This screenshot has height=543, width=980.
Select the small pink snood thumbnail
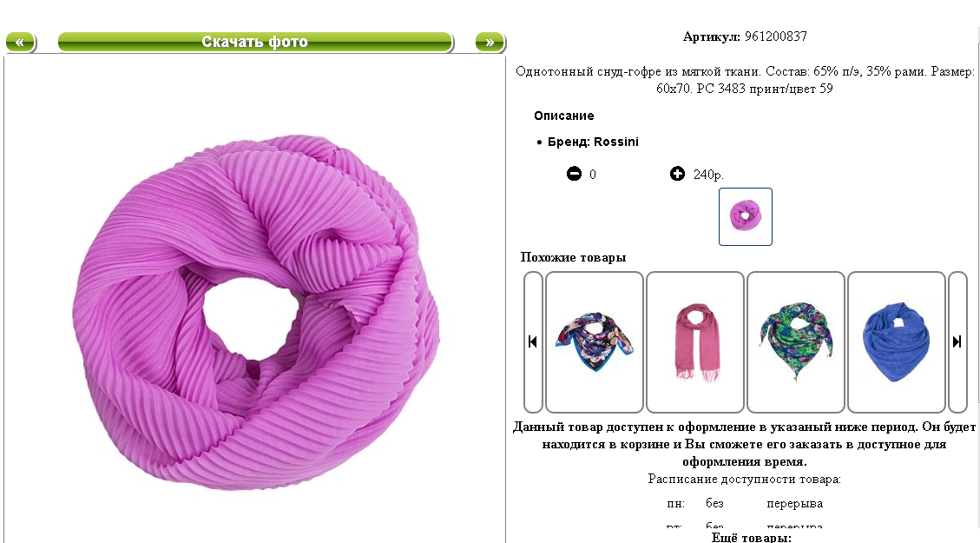pyautogui.click(x=745, y=216)
